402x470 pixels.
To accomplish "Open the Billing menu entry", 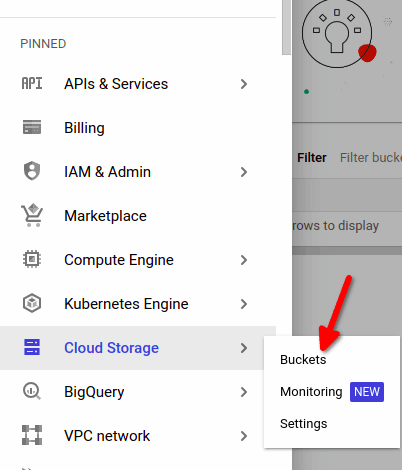I will pos(138,128).
